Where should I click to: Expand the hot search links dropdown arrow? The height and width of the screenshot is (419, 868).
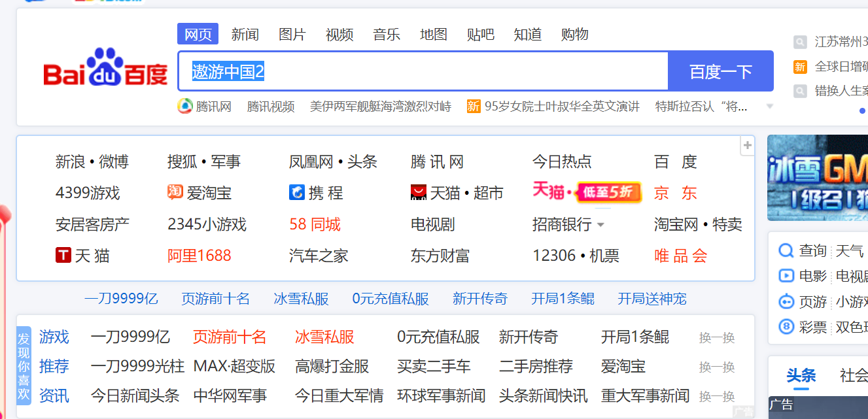(x=770, y=107)
